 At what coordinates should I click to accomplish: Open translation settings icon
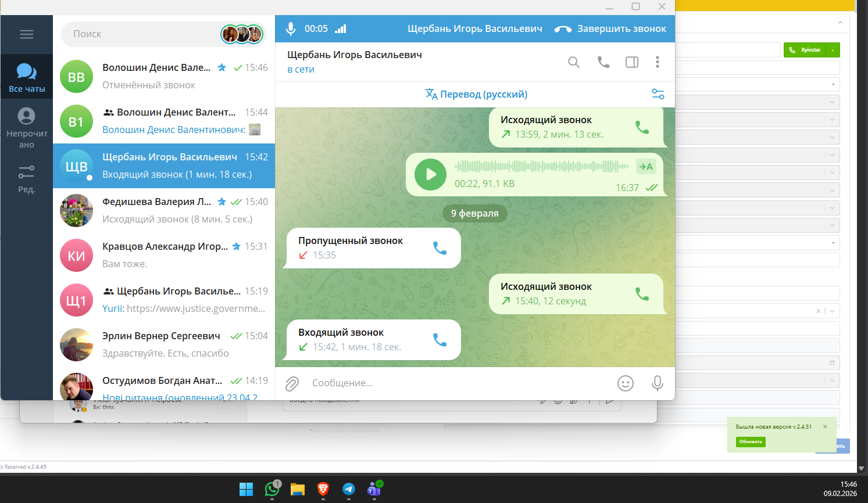(x=658, y=94)
